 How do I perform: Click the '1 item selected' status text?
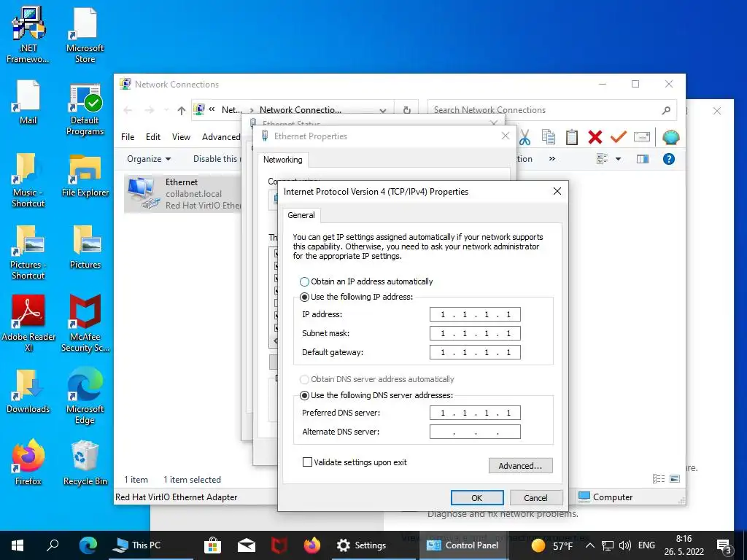click(192, 480)
